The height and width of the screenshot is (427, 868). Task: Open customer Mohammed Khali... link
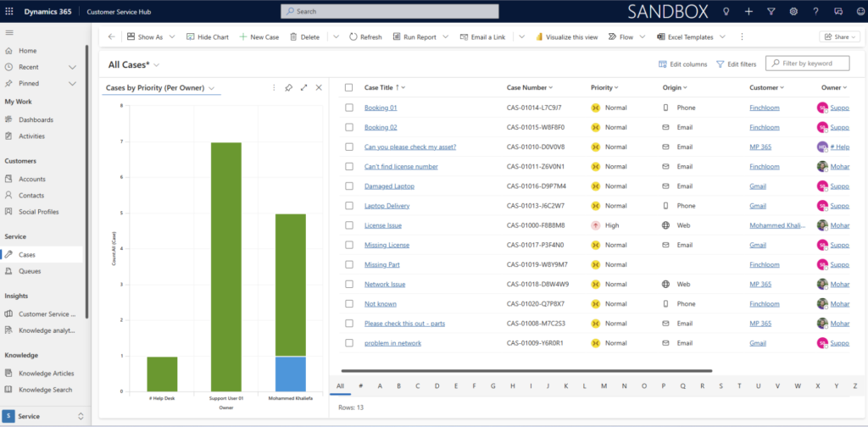(x=778, y=225)
